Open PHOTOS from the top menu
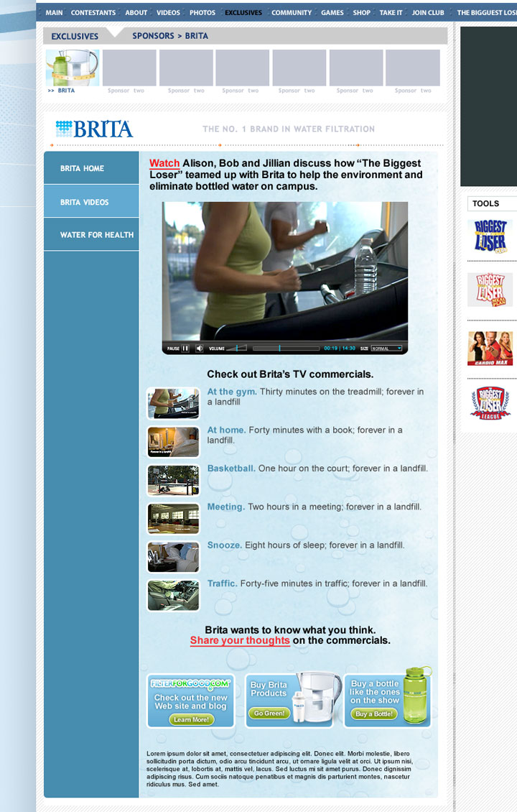Image resolution: width=517 pixels, height=812 pixels. (202, 12)
